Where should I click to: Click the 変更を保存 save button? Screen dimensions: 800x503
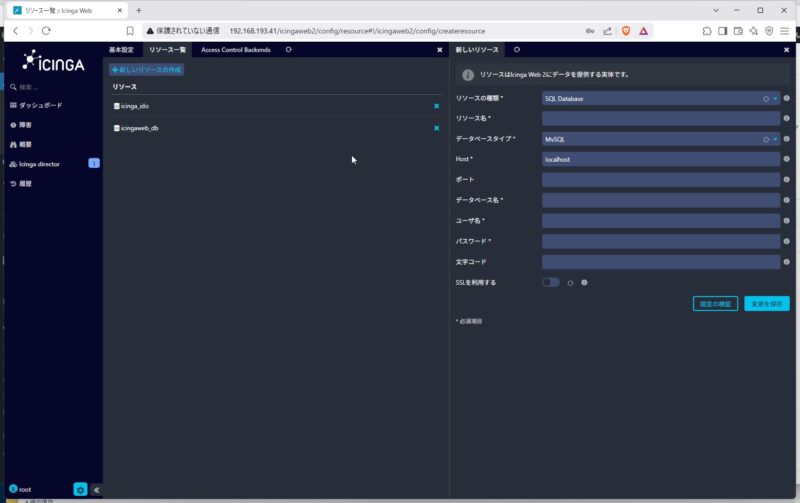click(x=766, y=304)
